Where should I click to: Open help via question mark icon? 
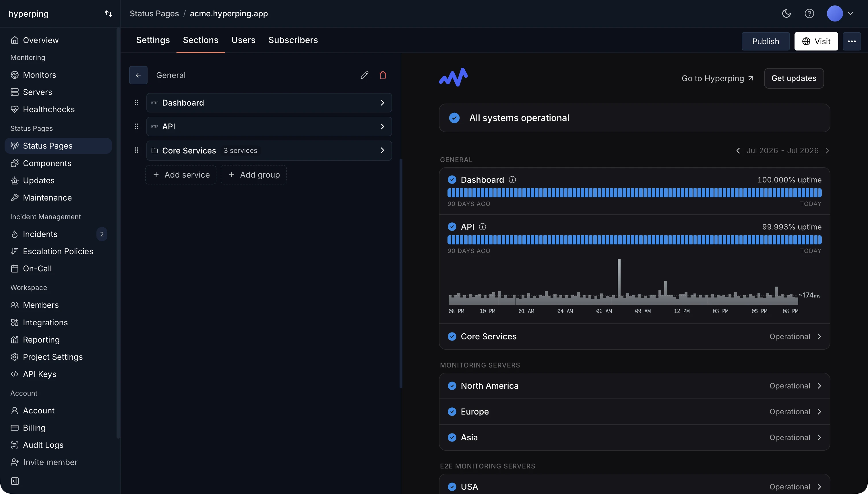809,13
